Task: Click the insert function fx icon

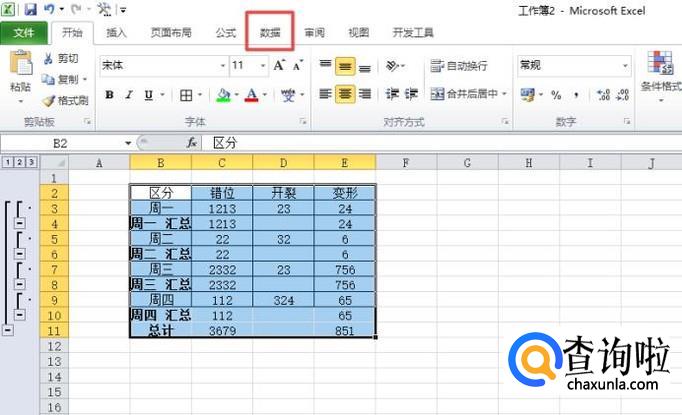Action: pyautogui.click(x=191, y=143)
